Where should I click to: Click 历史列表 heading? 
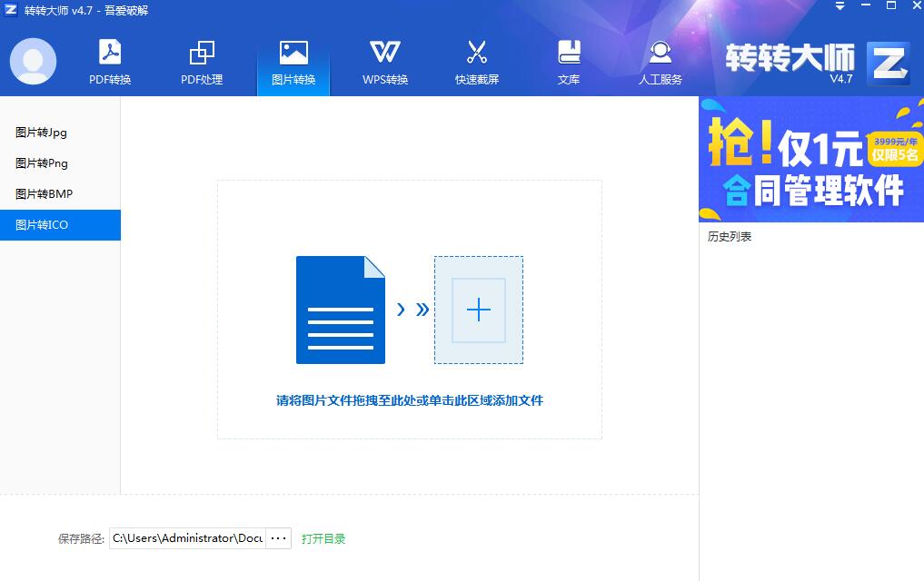coord(730,237)
